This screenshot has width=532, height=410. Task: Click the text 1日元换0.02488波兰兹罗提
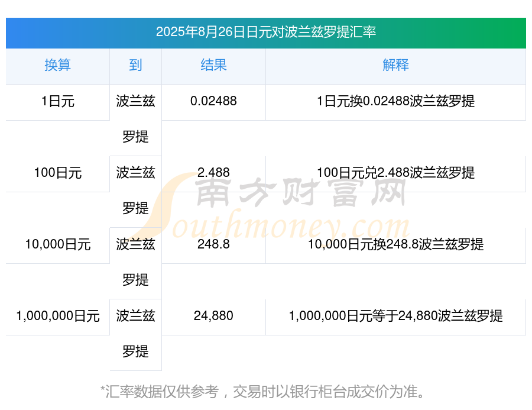click(x=395, y=101)
